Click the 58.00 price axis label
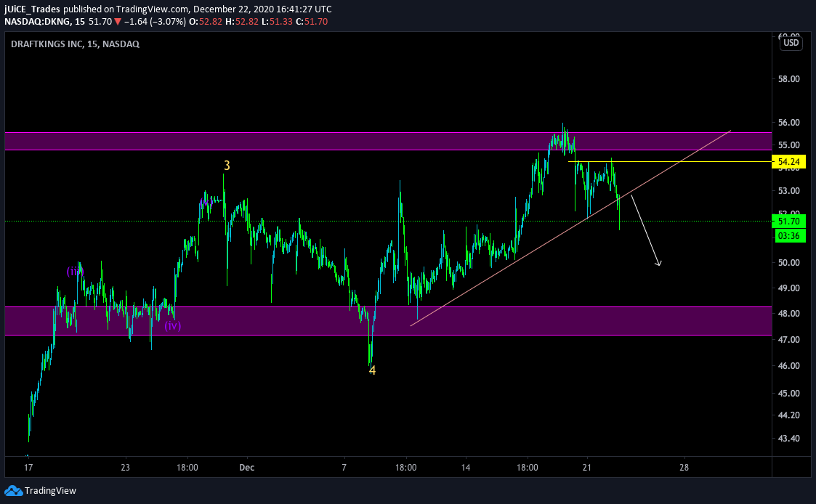Image resolution: width=816 pixels, height=504 pixels. [x=788, y=79]
